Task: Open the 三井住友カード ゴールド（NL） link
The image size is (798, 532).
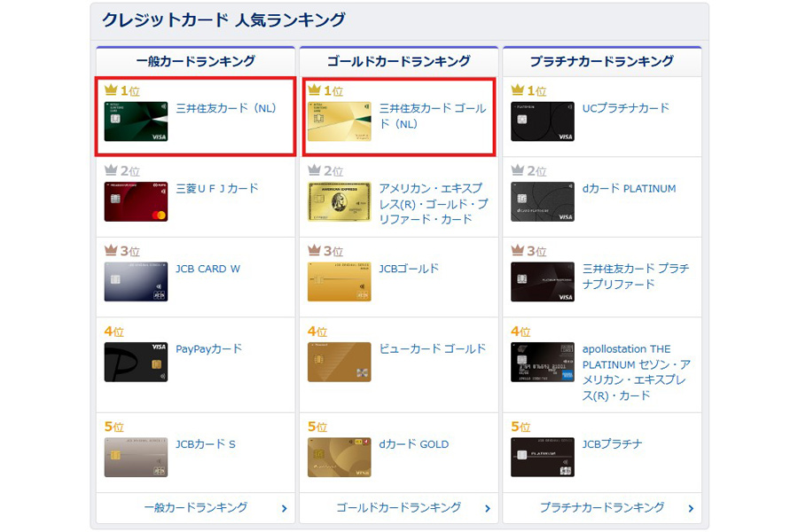Action: pos(433,116)
